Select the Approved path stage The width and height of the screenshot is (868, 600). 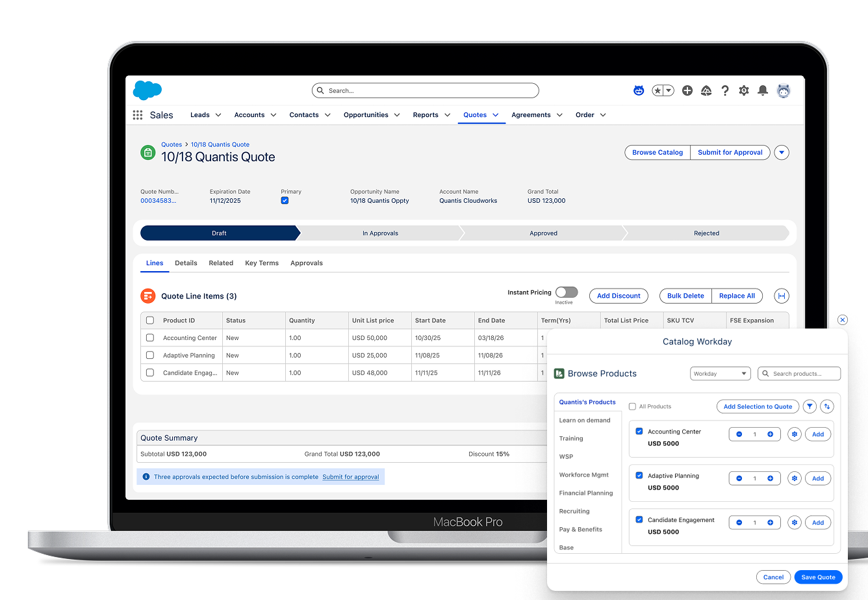(543, 233)
